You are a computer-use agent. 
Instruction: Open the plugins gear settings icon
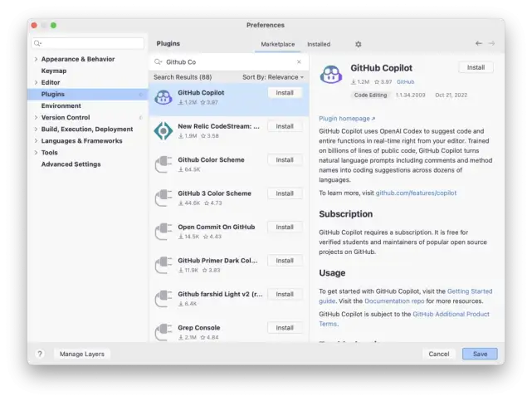(359, 44)
